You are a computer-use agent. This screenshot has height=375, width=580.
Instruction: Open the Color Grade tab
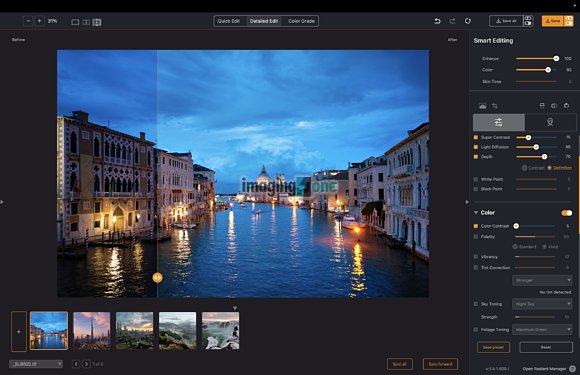(x=301, y=21)
